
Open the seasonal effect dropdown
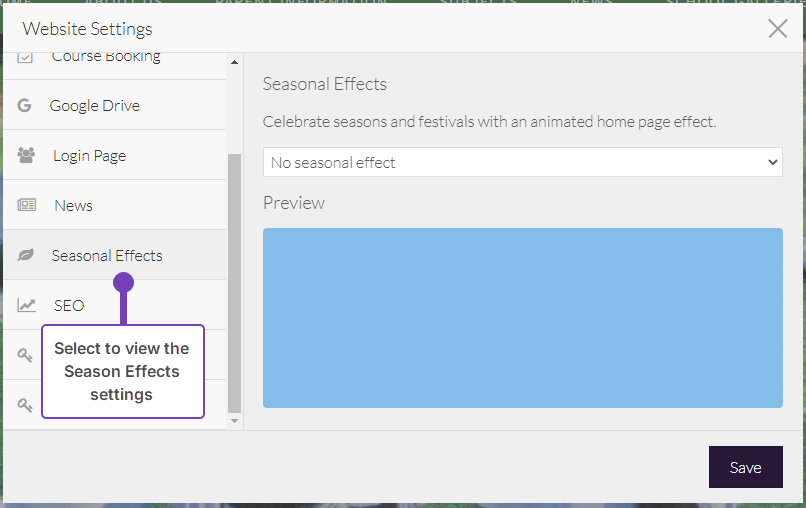tap(522, 162)
